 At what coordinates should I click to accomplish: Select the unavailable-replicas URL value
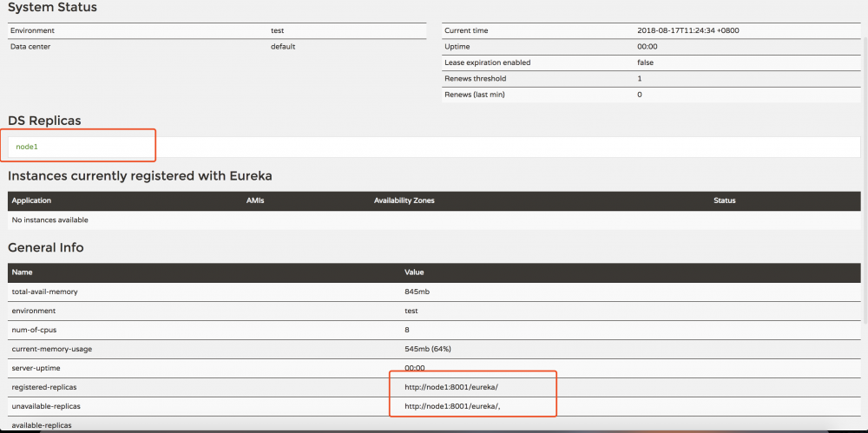[x=453, y=406]
